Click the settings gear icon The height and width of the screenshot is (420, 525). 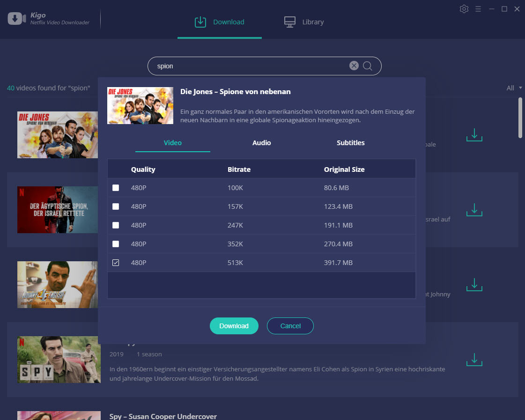(x=464, y=9)
